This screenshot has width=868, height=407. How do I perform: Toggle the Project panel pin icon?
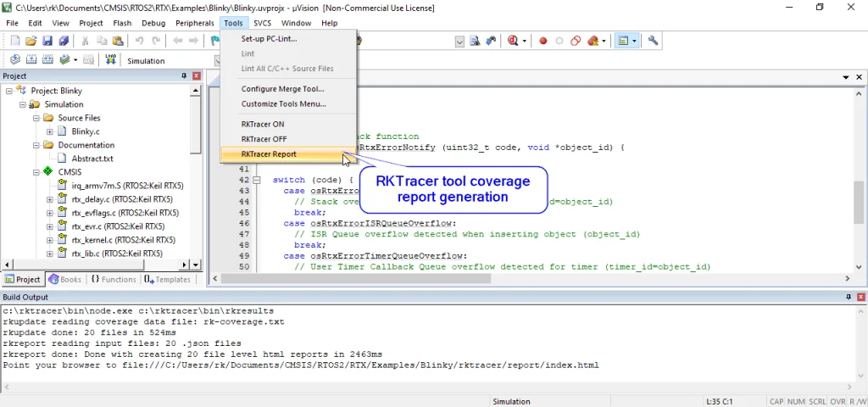coord(184,75)
